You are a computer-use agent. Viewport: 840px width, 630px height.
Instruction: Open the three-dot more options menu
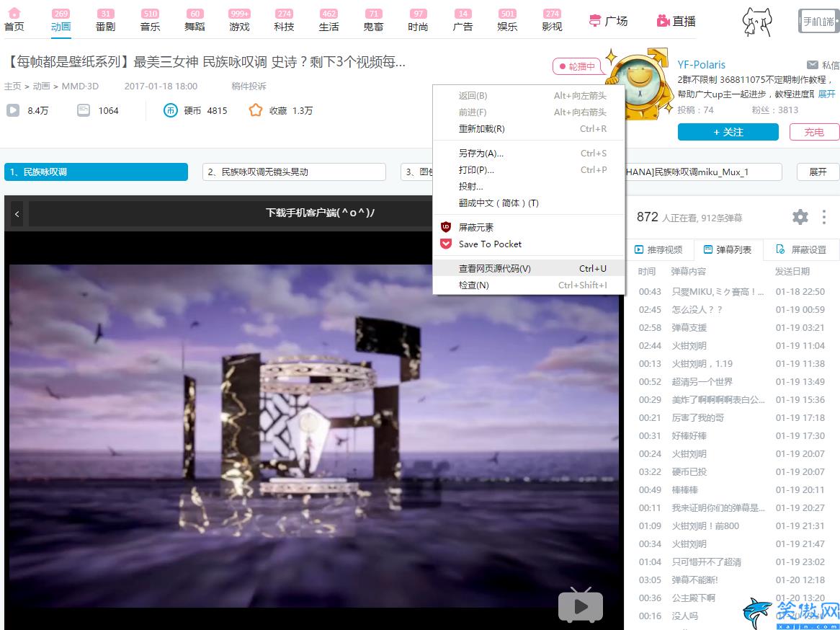coord(824,217)
